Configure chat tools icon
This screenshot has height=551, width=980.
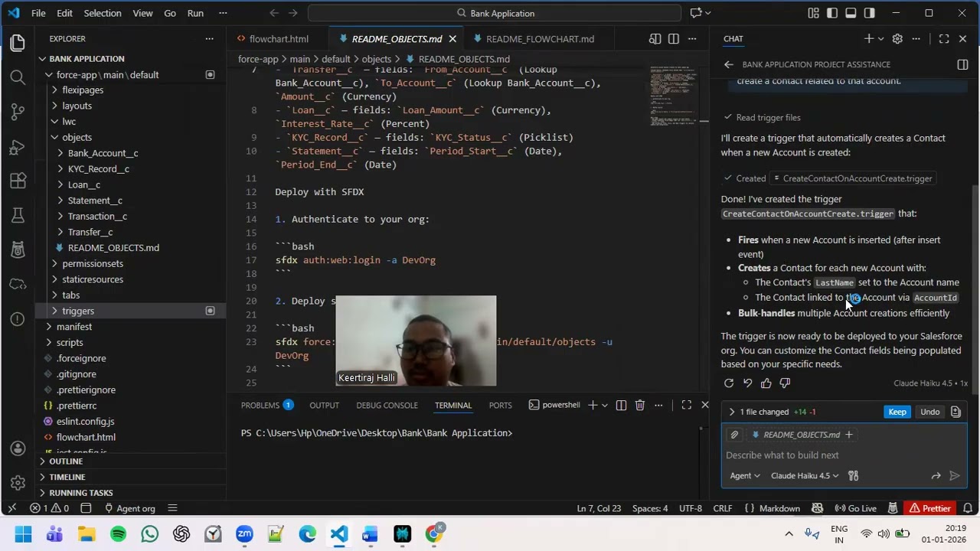point(854,475)
